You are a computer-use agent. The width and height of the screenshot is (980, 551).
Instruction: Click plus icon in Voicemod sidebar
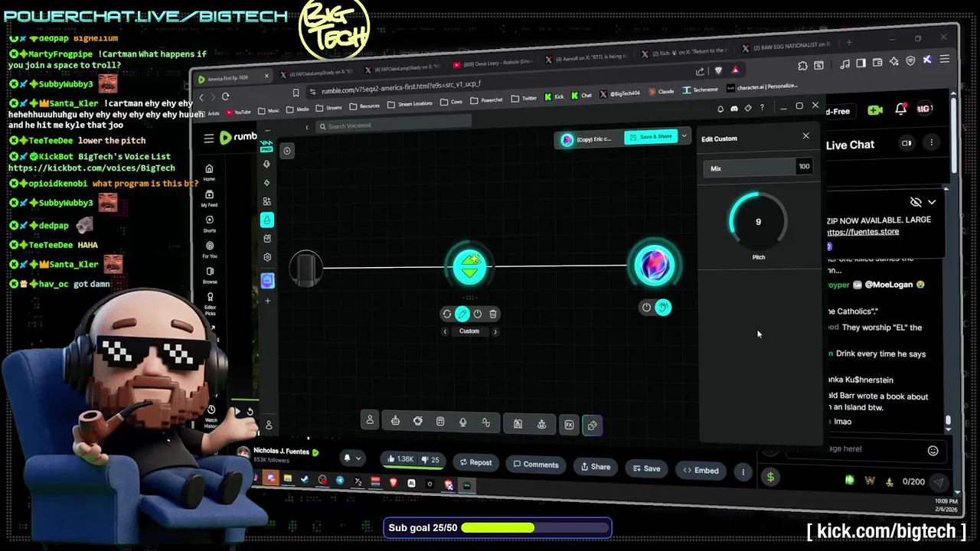267,301
